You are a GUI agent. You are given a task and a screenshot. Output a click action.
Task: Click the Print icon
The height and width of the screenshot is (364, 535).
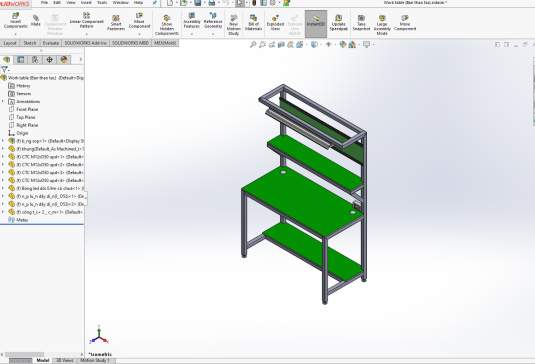212,3
